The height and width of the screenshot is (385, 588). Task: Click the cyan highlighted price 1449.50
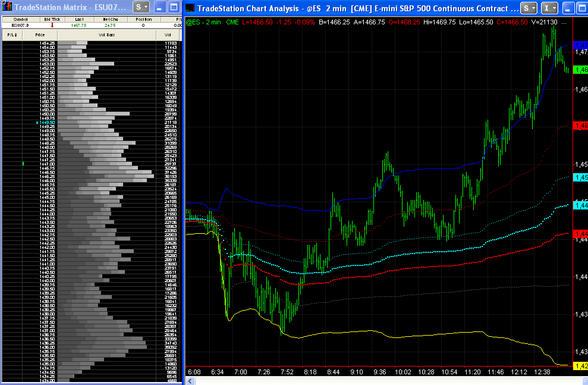point(46,123)
